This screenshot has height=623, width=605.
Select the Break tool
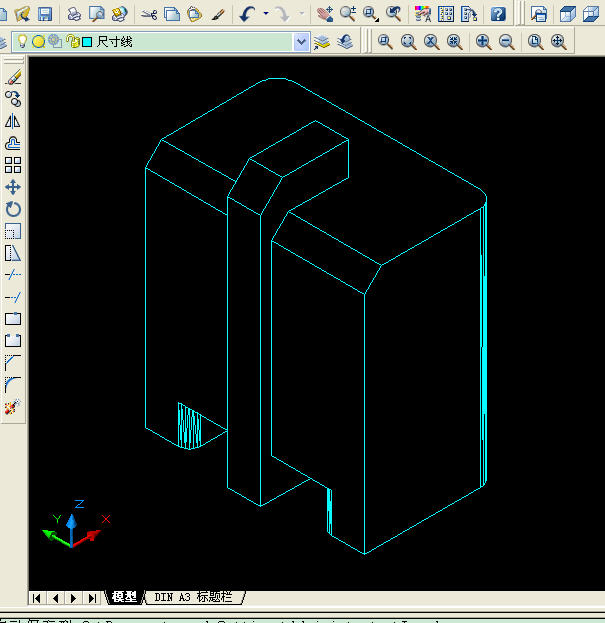coord(13,341)
